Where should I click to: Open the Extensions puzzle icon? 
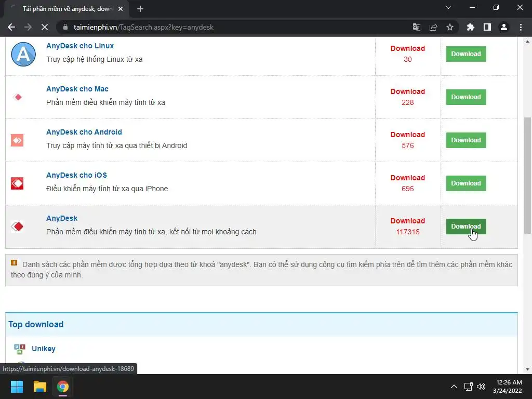(x=470, y=27)
